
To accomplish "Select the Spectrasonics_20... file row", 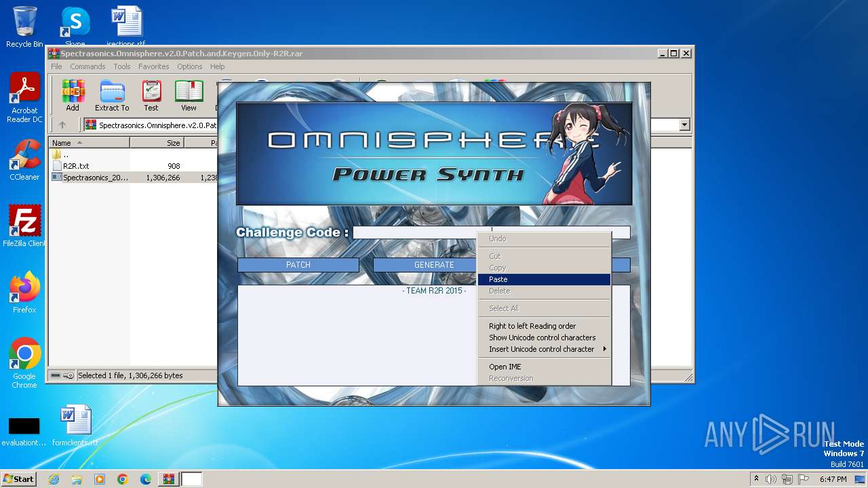I will (x=132, y=178).
